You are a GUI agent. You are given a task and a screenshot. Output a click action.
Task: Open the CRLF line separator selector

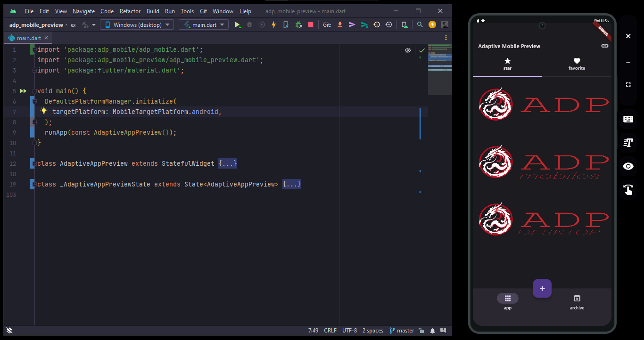coord(330,331)
